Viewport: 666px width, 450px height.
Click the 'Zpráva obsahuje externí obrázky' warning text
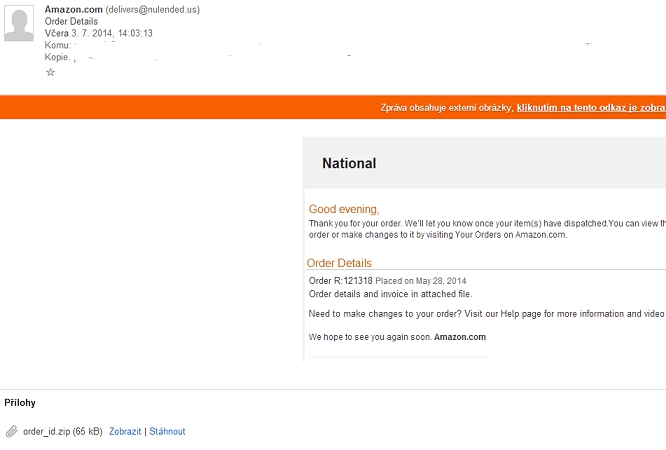tap(447, 108)
